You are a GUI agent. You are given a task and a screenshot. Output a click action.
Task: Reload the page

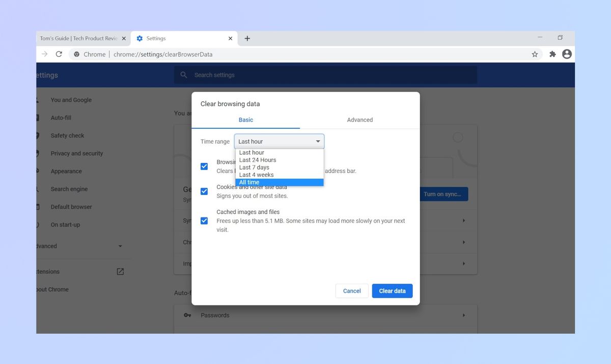click(x=59, y=54)
